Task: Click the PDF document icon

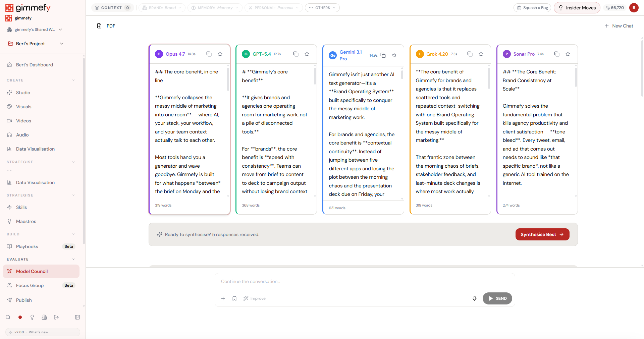Action: point(99,26)
